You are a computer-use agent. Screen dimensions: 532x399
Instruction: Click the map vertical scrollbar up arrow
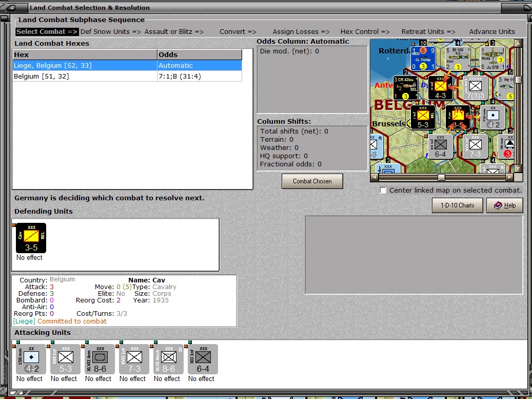coord(518,43)
